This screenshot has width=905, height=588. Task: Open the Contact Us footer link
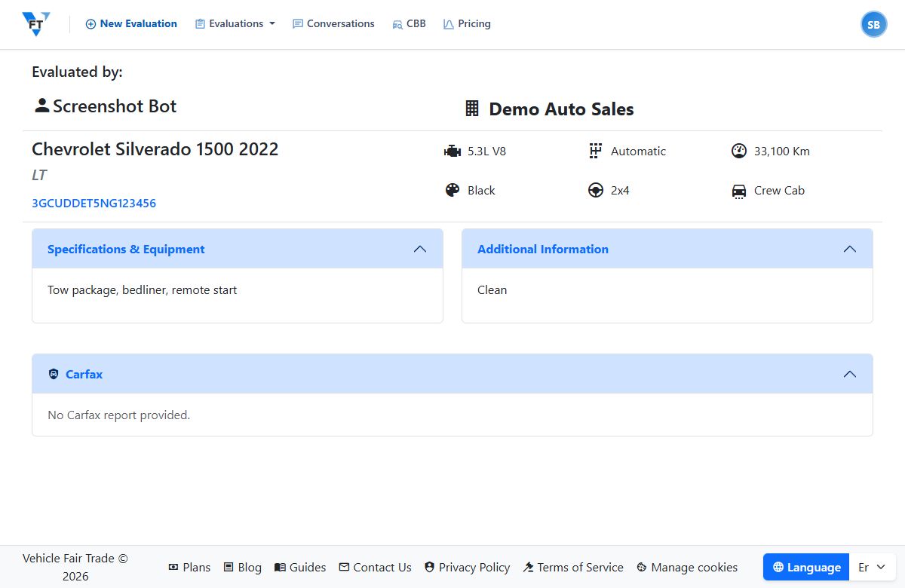[x=375, y=567]
